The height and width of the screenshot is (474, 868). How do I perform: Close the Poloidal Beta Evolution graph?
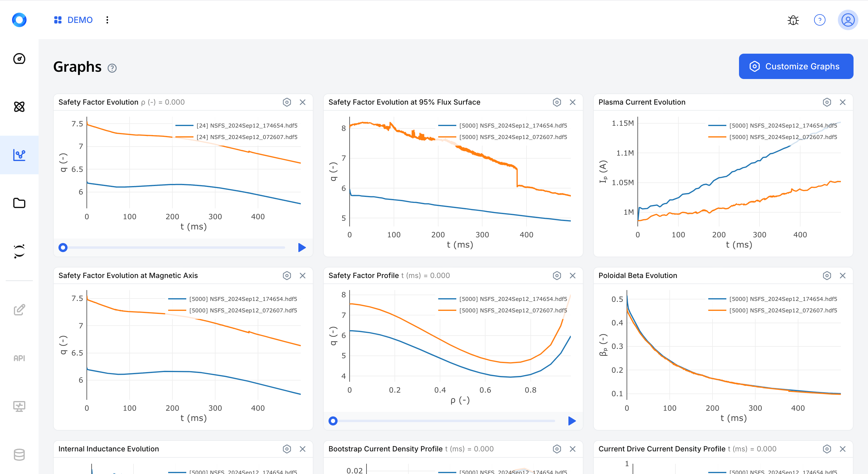tap(842, 275)
